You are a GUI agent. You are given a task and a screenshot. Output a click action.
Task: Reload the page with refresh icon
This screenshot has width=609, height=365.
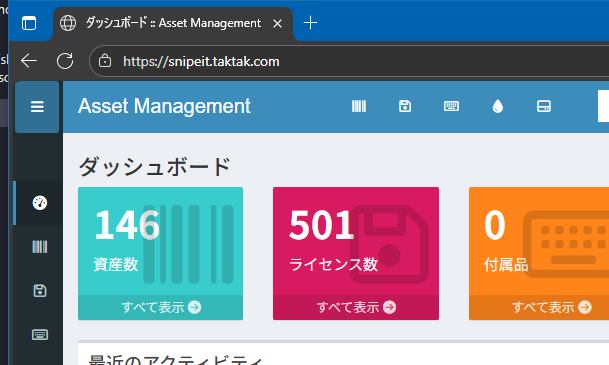[x=65, y=61]
